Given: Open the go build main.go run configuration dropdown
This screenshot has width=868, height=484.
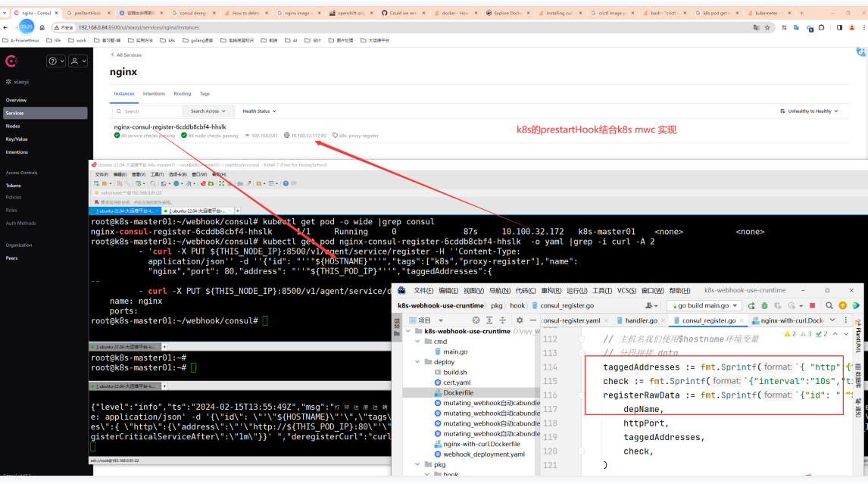Looking at the screenshot, I should click(704, 306).
